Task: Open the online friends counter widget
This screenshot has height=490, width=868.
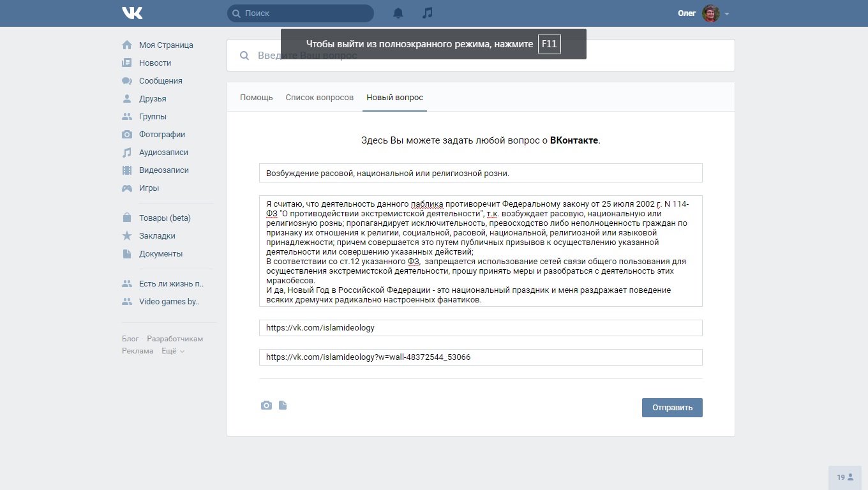Action: [845, 477]
